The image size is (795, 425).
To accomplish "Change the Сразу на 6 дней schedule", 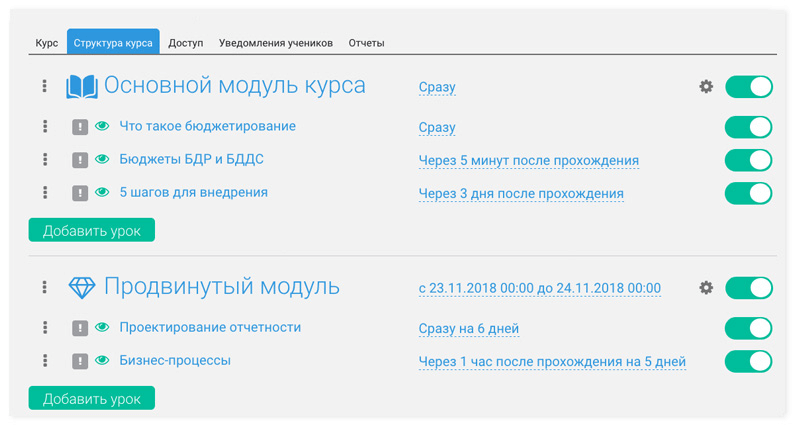I will coord(468,328).
